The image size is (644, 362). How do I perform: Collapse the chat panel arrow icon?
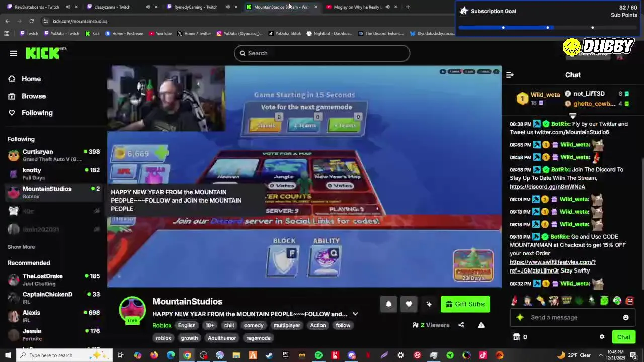coord(510,75)
